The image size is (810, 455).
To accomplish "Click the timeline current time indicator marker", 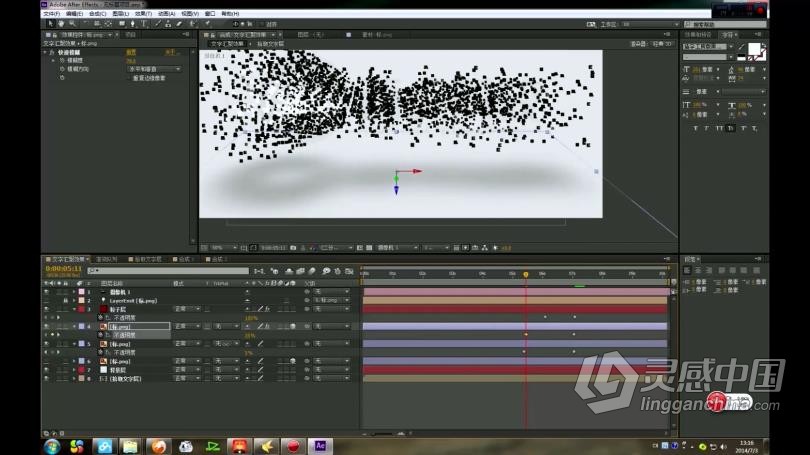I will pos(526,274).
